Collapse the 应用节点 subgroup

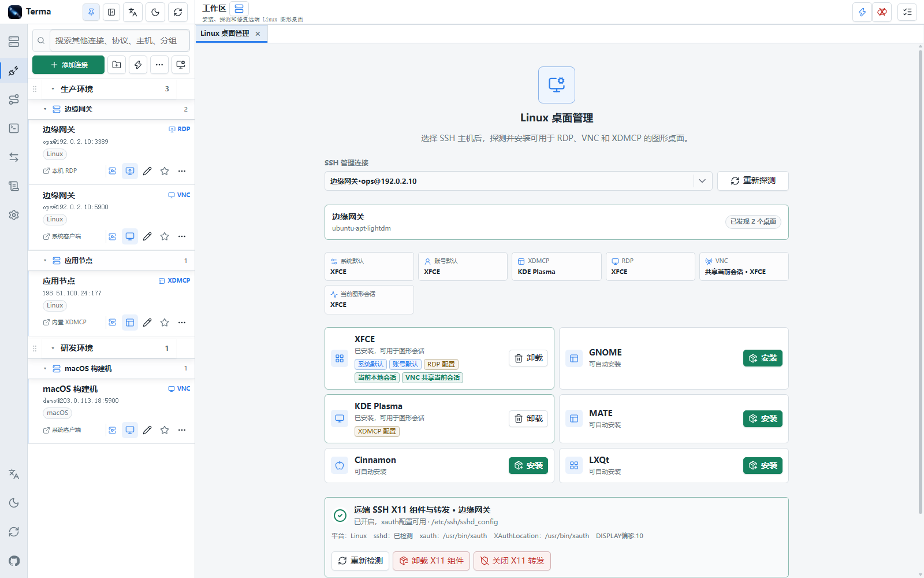tap(45, 261)
